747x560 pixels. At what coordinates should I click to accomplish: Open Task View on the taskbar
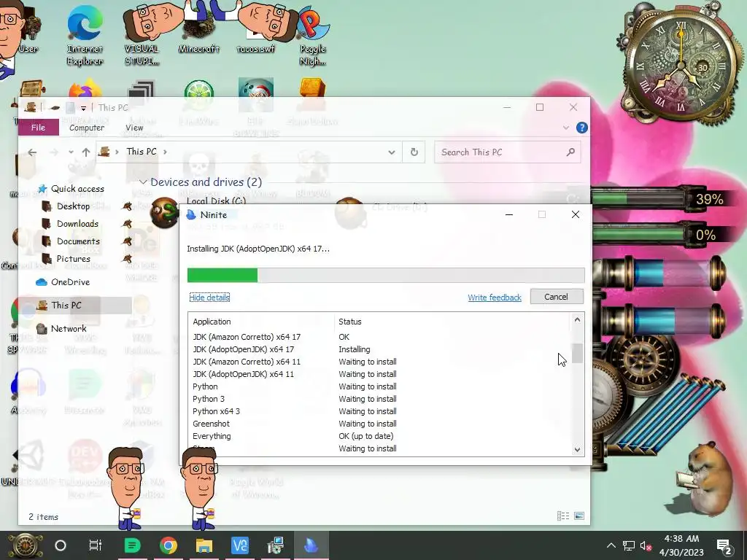[96, 545]
